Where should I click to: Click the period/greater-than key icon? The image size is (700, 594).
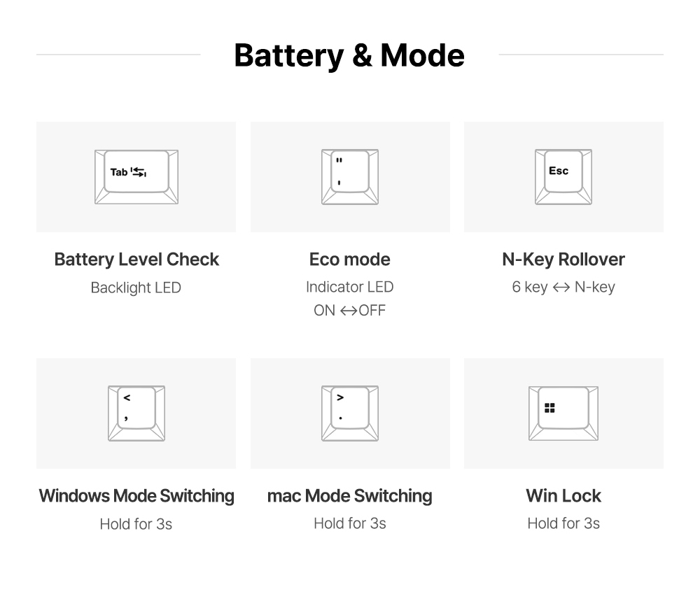pyautogui.click(x=350, y=413)
